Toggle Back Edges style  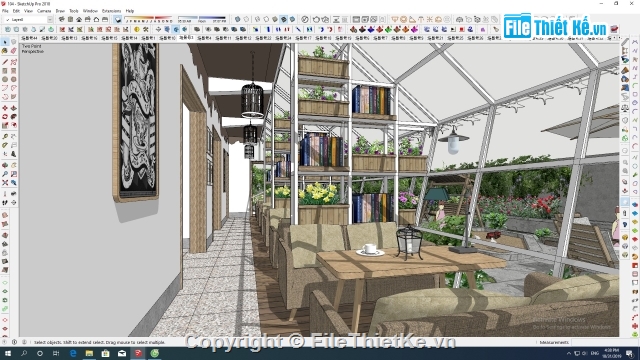coord(246,19)
